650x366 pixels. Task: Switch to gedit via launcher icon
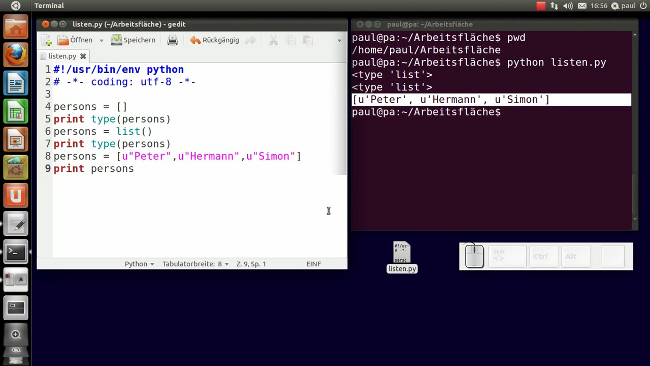pos(16,223)
